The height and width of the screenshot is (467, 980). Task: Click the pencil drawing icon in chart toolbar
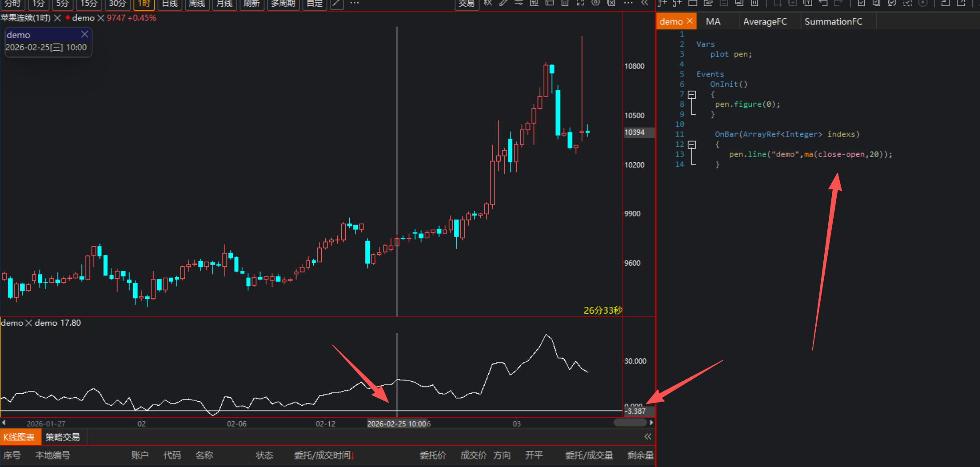[x=503, y=3]
